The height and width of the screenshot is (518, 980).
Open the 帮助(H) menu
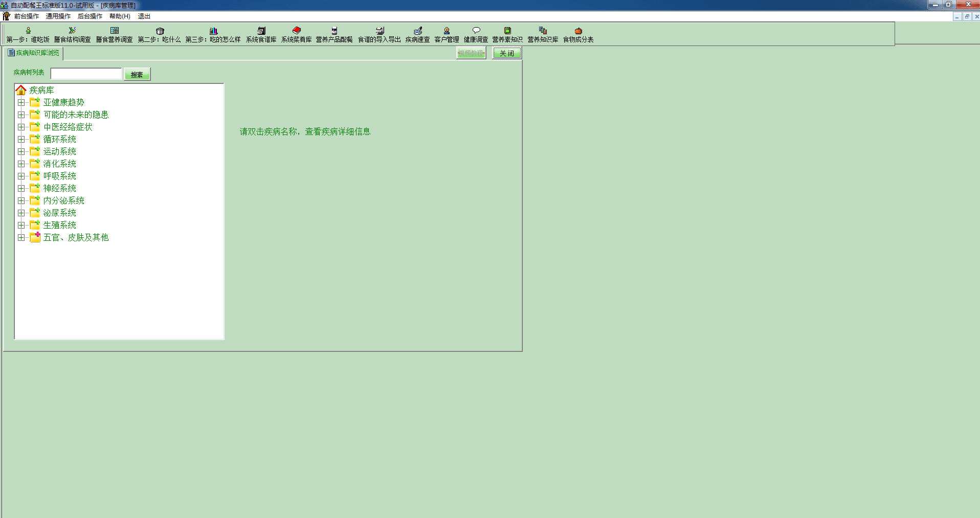(x=120, y=16)
